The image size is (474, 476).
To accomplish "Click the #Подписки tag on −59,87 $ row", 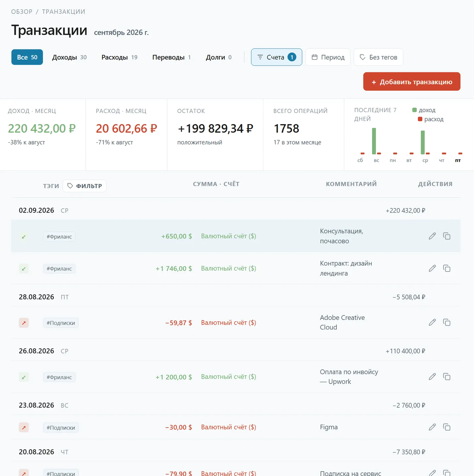I will click(61, 323).
